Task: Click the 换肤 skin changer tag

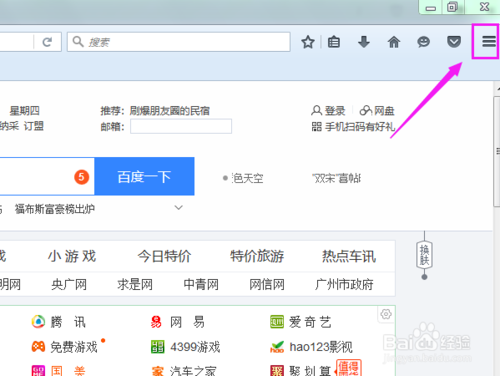Action: tap(424, 255)
